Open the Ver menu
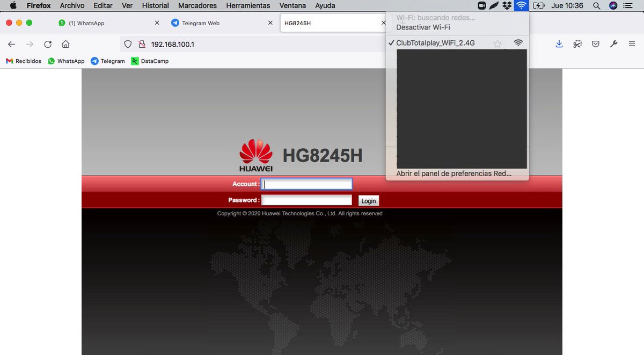 (x=127, y=5)
